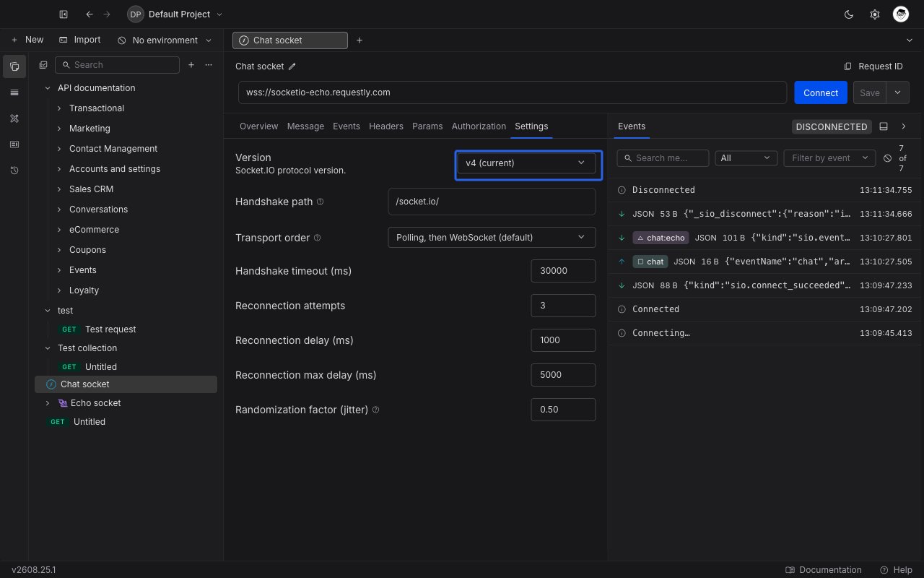Click the Handshake timeout field

click(563, 271)
